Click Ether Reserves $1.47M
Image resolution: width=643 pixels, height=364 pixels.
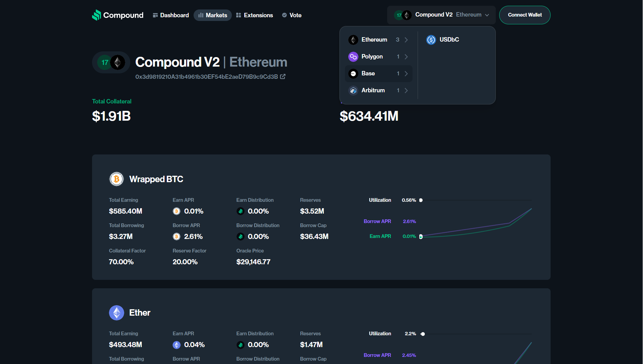point(311,345)
